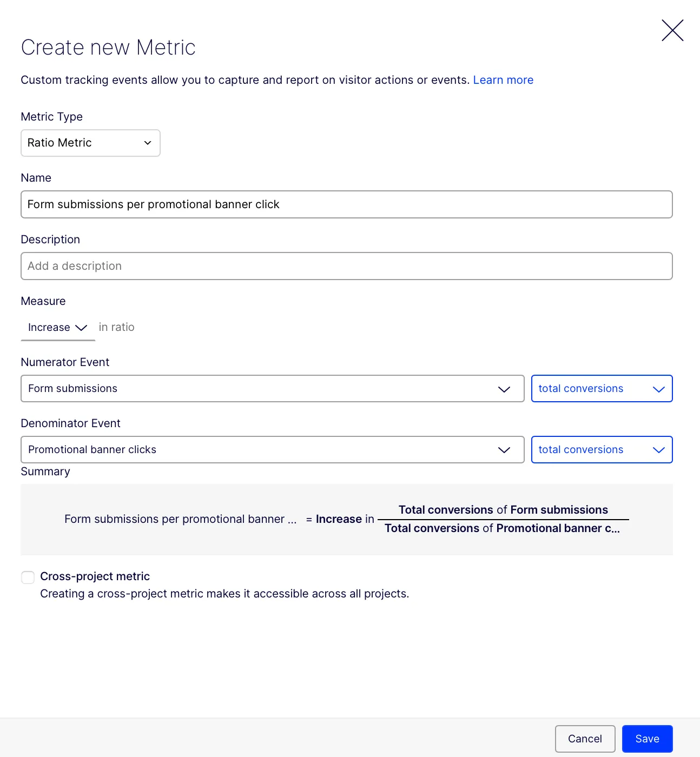Open the Ratio Metric type dropdown
The image size is (700, 757).
coord(90,143)
